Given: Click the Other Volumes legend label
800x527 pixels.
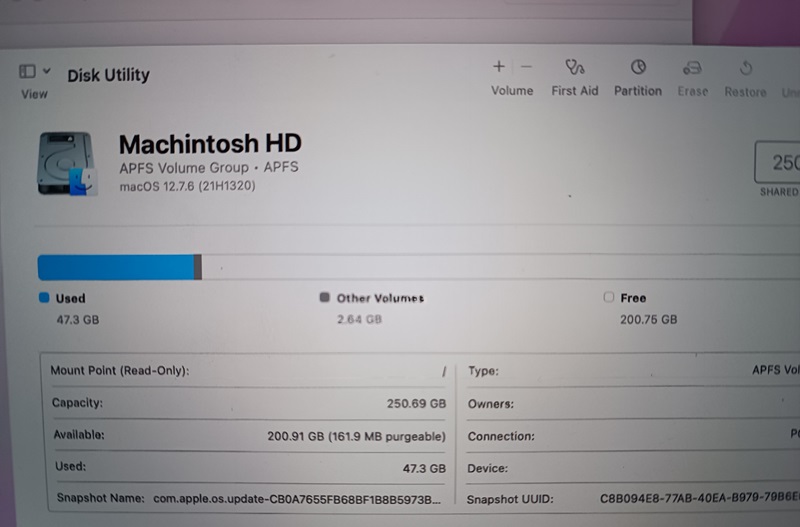Looking at the screenshot, I should pos(380,298).
